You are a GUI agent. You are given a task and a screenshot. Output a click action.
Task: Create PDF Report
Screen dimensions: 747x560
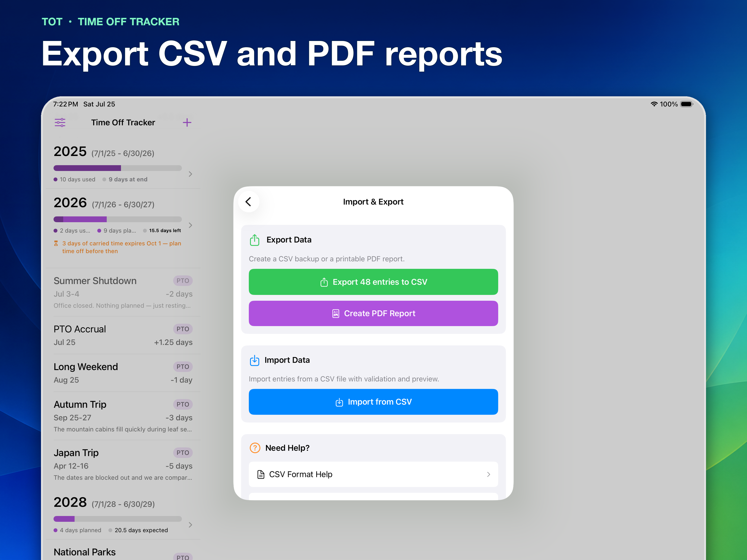pos(373,313)
